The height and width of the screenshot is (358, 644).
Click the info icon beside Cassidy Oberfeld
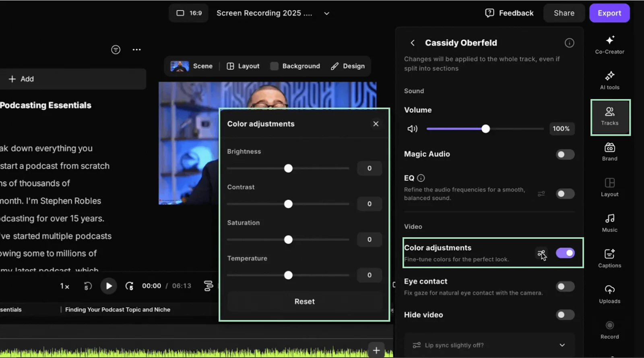[x=569, y=43]
